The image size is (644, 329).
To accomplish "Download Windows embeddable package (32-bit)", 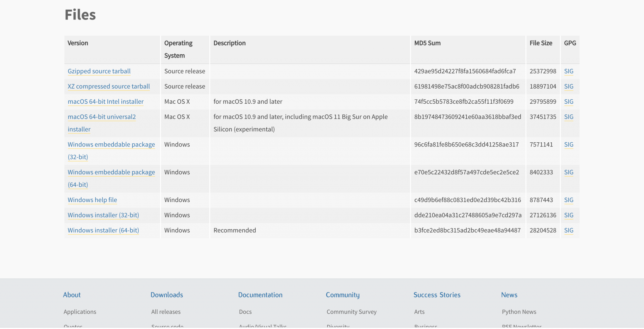I will (111, 145).
